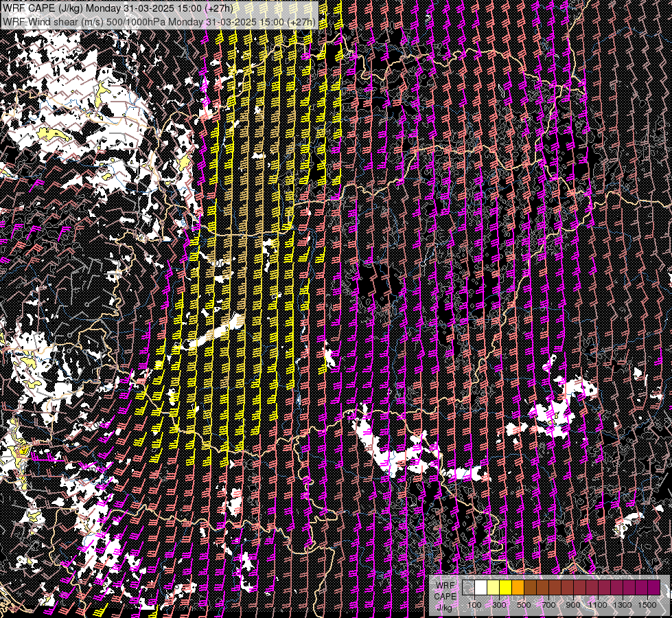Click the 1200–1300 J/kg legend swatch
Screen dimensions: 672x618
pyautogui.click(x=616, y=588)
